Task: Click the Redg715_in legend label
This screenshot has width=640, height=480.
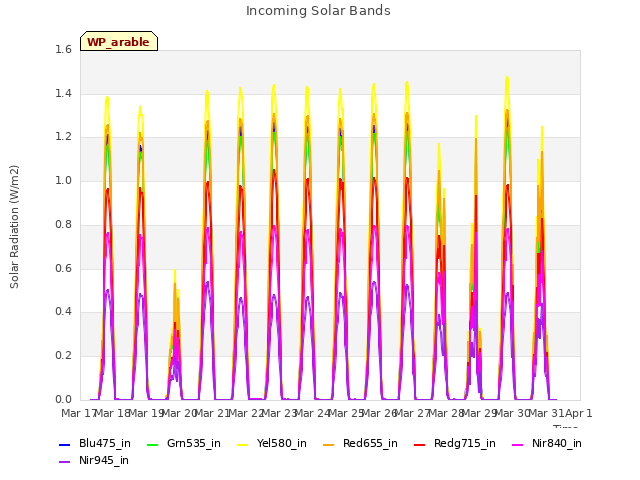Action: pos(465,443)
